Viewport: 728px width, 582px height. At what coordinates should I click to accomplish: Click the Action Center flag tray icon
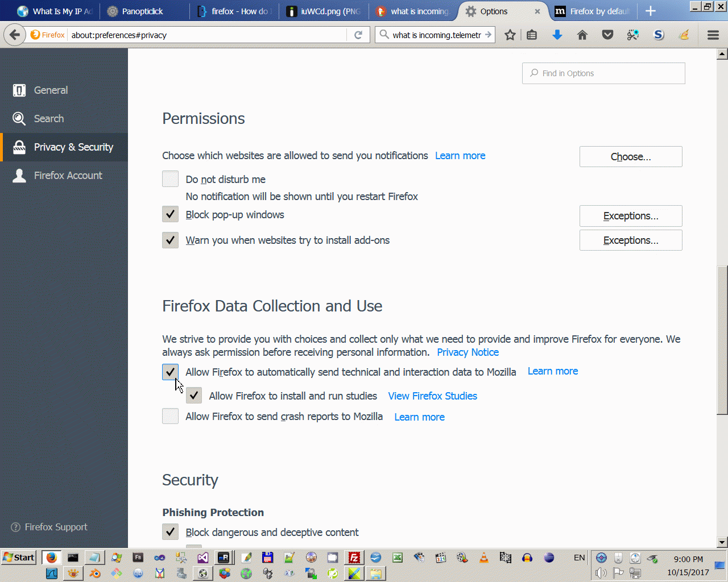[x=618, y=573]
